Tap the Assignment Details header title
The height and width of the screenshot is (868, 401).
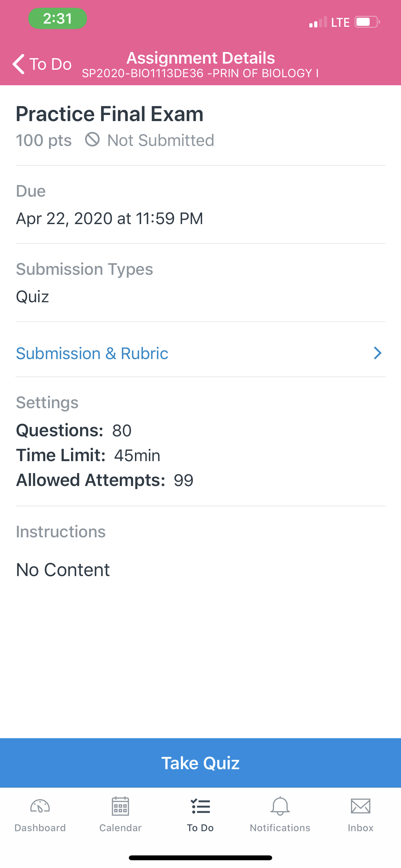[x=200, y=58]
